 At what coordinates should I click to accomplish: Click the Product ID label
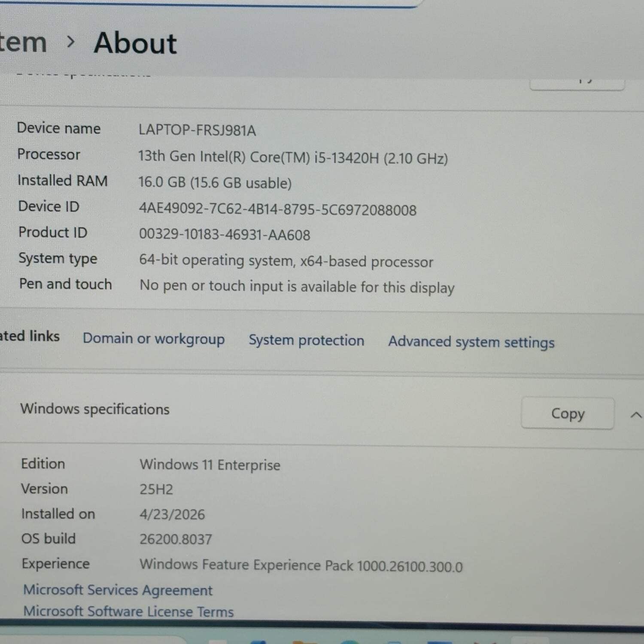53,232
